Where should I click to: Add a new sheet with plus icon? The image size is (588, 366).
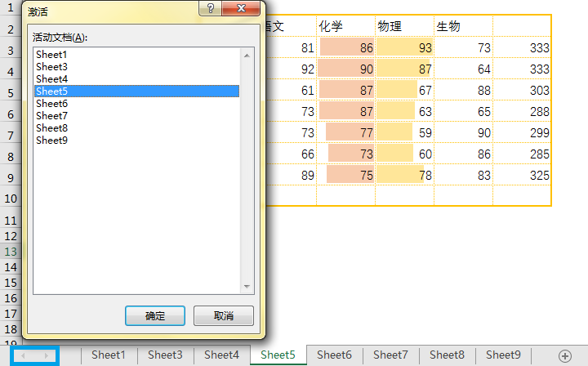[565, 356]
